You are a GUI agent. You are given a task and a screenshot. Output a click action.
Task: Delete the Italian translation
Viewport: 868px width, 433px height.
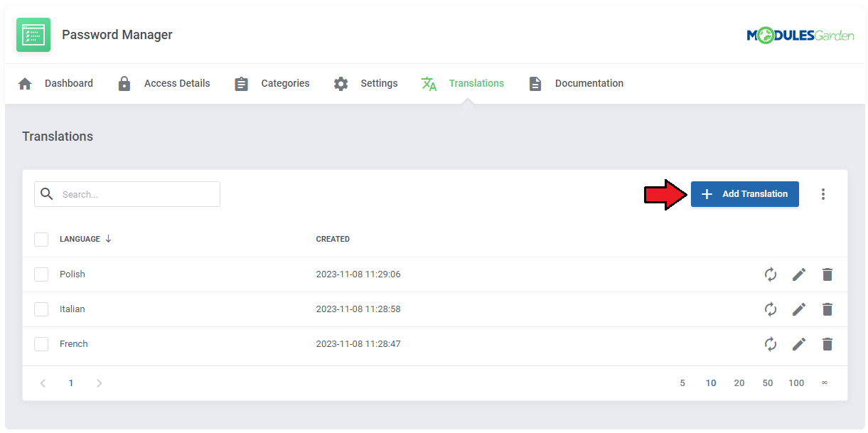point(827,309)
